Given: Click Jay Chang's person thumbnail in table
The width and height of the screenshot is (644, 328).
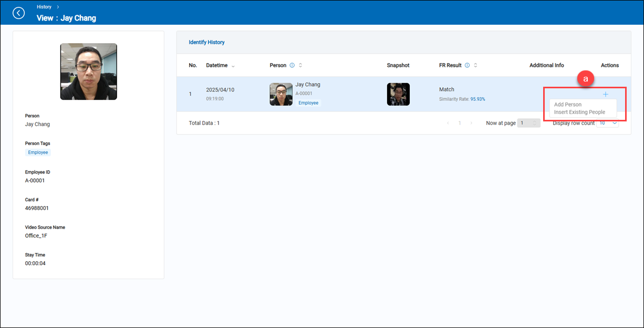Looking at the screenshot, I should coord(281,94).
